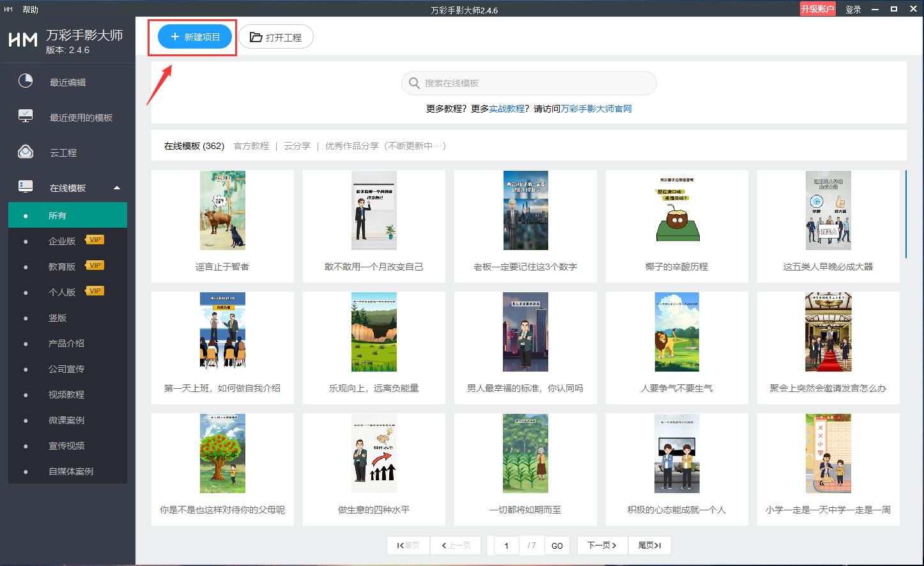The height and width of the screenshot is (566, 924).
Task: Go to previous page with 上一页
Action: click(x=456, y=546)
